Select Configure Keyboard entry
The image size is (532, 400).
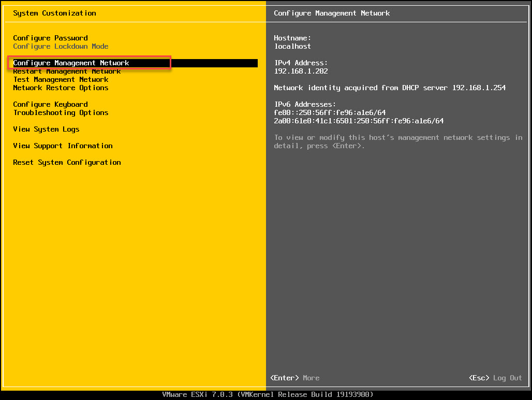(50, 104)
